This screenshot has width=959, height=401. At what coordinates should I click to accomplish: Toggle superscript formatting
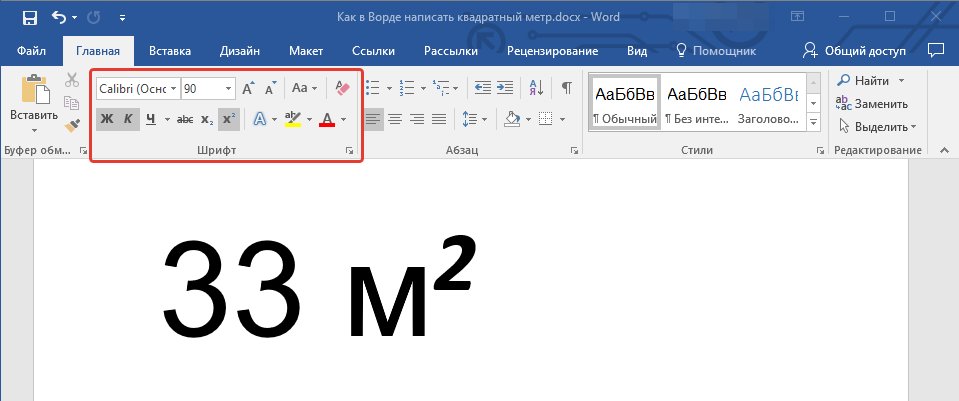pyautogui.click(x=229, y=120)
